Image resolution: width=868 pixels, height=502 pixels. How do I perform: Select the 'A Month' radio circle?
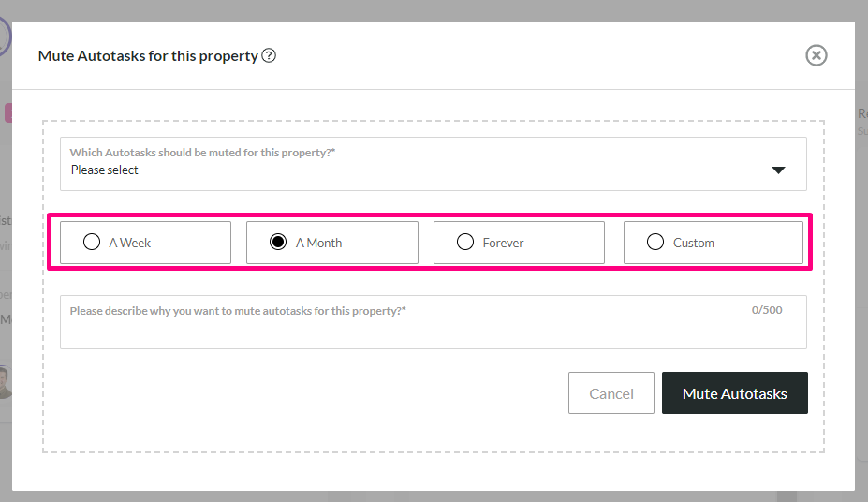278,242
